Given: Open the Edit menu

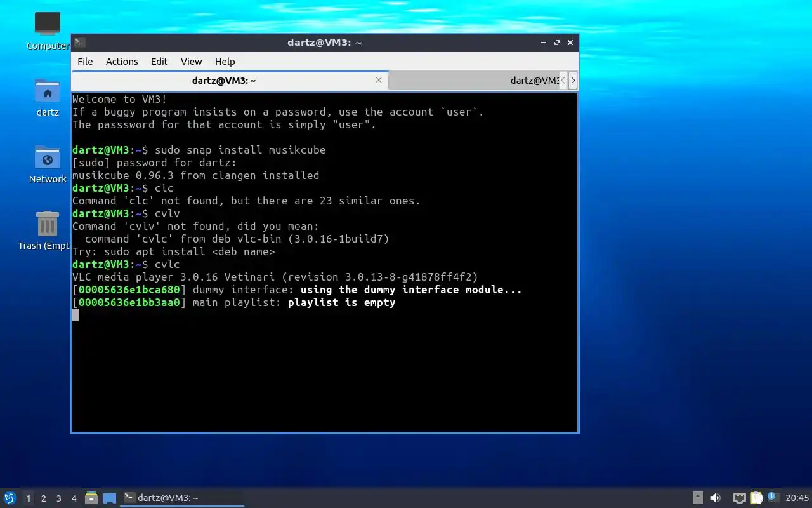Looking at the screenshot, I should [x=159, y=62].
